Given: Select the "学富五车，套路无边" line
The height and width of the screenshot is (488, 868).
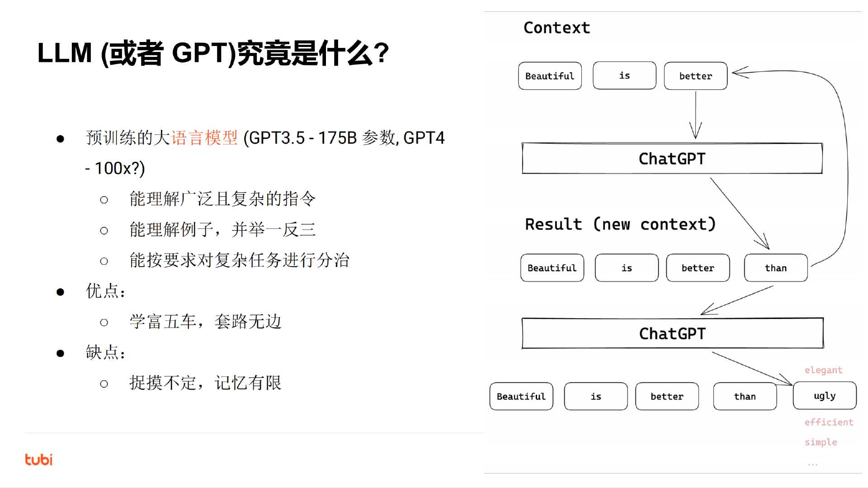Looking at the screenshot, I should 206,322.
